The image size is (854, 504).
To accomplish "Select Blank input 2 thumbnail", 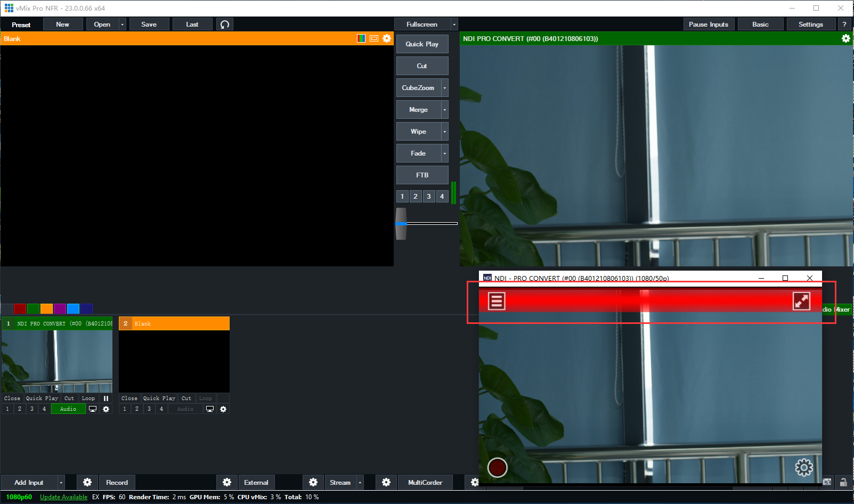I will click(x=174, y=361).
